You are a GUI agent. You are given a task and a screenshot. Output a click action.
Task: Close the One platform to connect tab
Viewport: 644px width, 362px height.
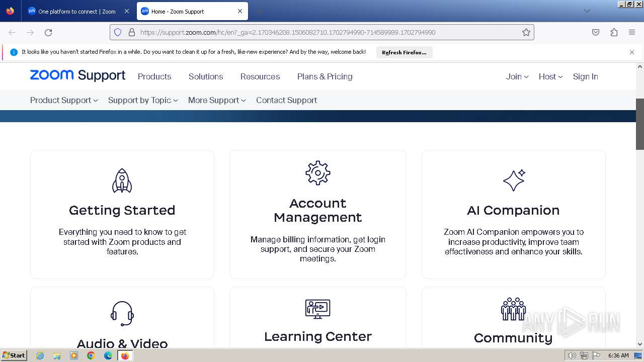click(x=126, y=11)
